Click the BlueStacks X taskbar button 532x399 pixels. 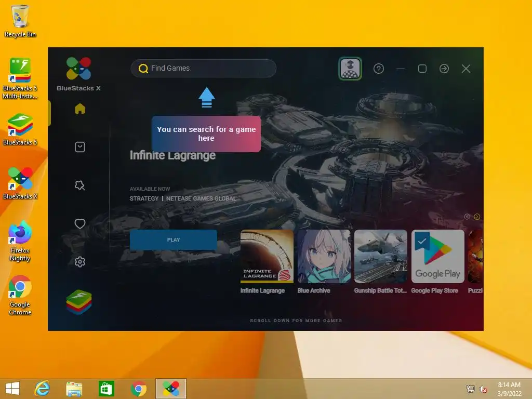point(171,389)
